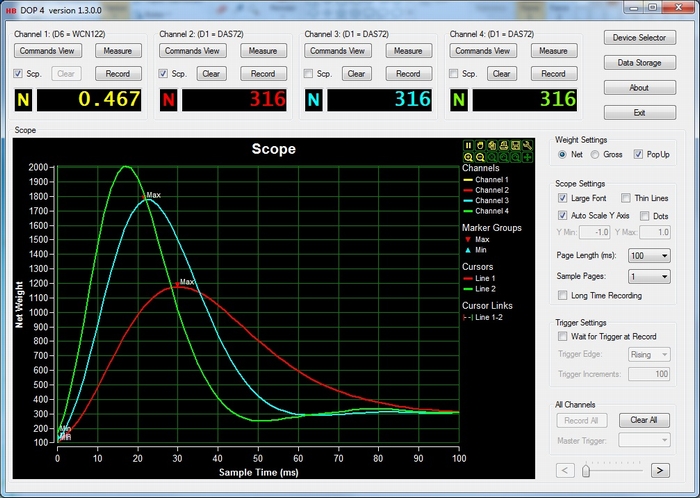Enable the Channel 3 Scp. checkbox
Viewport: 700px width, 498px height.
click(x=308, y=74)
